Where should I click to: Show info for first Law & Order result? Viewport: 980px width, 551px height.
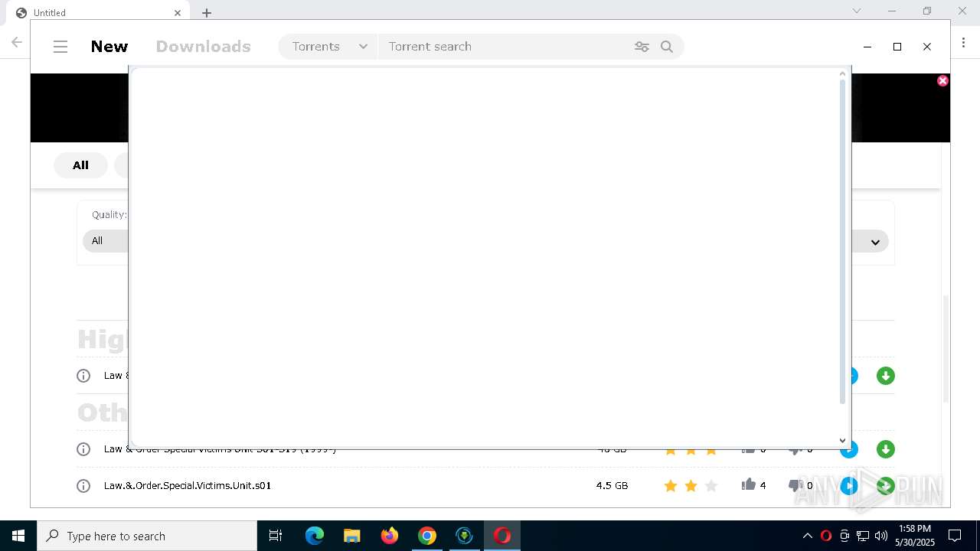point(83,376)
